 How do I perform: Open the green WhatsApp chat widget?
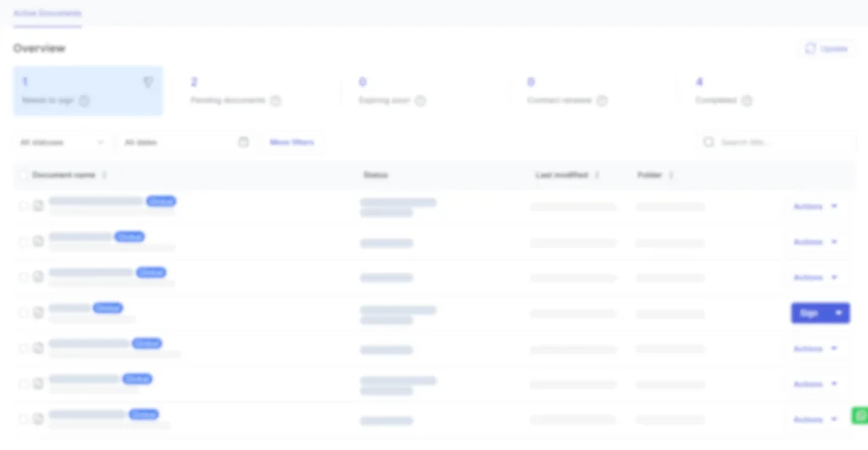(860, 415)
